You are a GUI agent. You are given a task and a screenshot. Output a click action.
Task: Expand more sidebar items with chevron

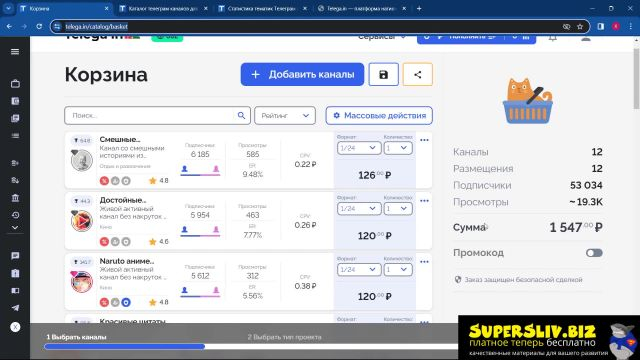point(15,228)
